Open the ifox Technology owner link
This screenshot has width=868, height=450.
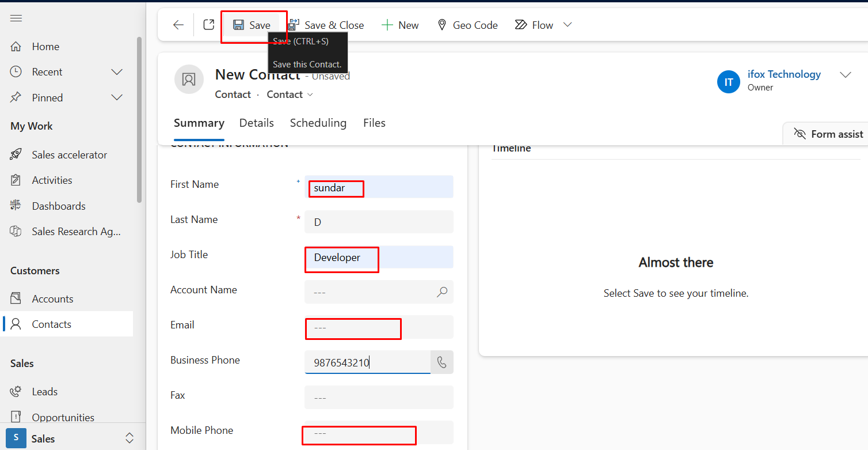click(784, 74)
